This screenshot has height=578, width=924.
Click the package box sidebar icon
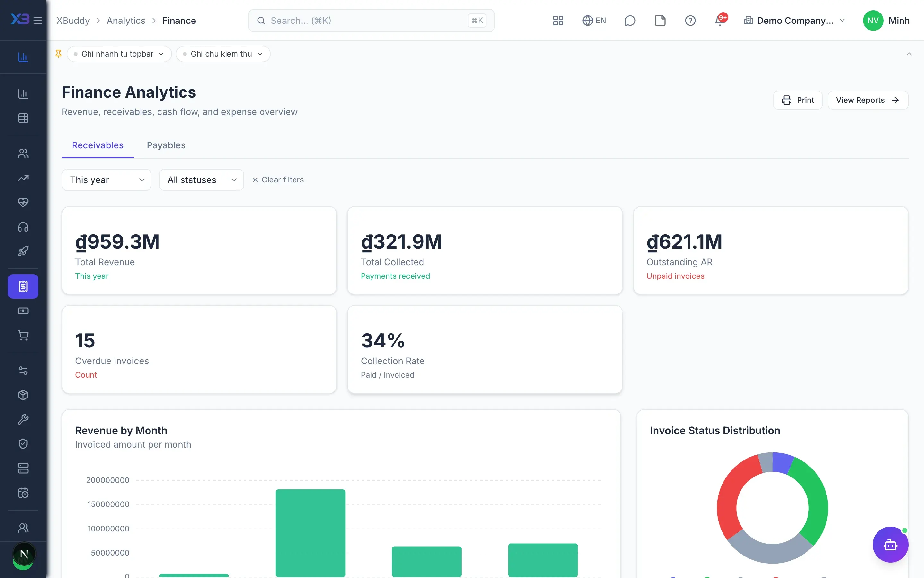[23, 395]
